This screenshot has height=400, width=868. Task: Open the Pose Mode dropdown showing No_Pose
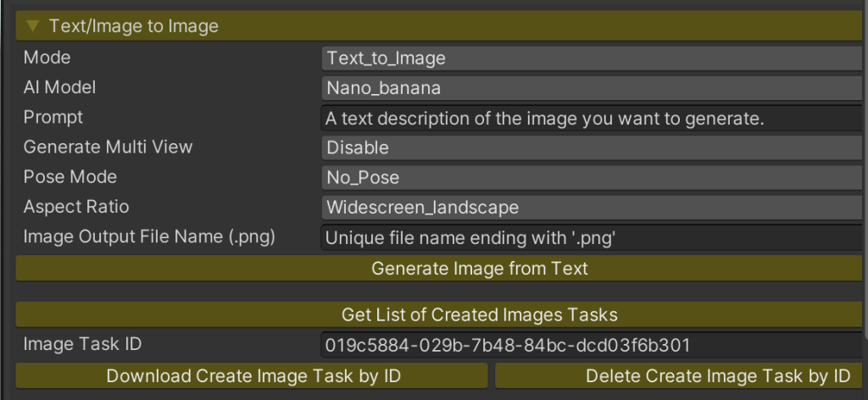click(592, 178)
